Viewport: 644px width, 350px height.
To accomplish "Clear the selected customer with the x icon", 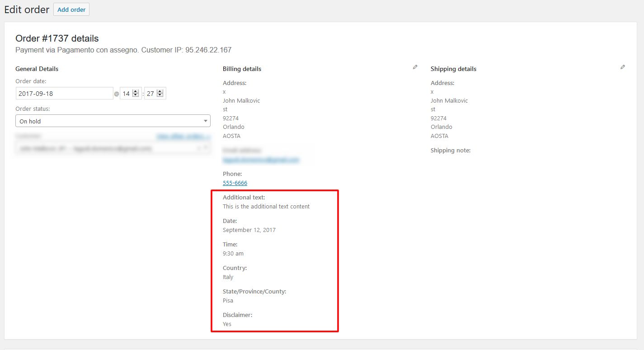I will [199, 148].
